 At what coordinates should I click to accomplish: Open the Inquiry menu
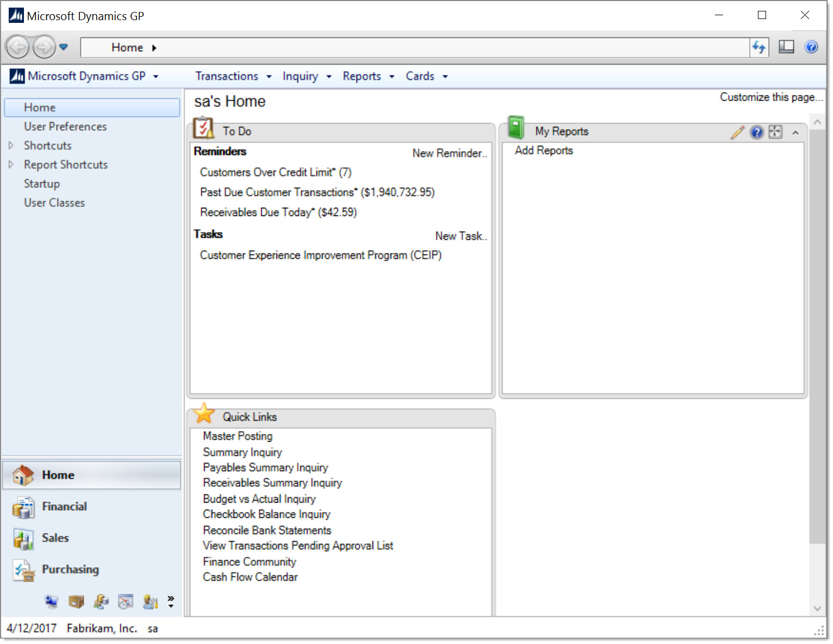[x=307, y=76]
